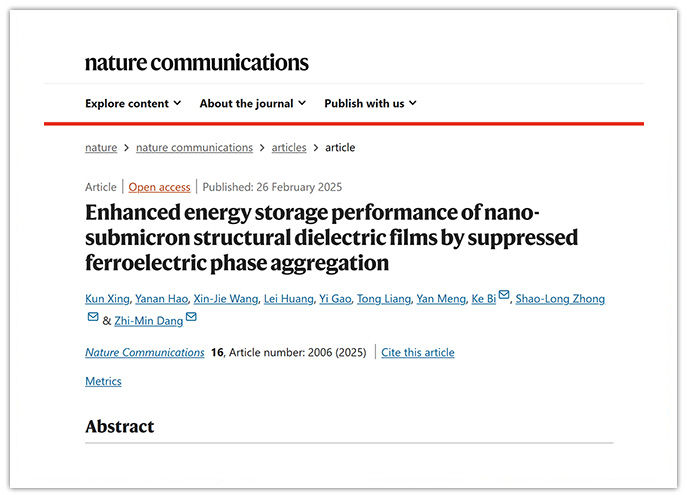Click the nature breadcrumb link
Viewport: 687px width, 495px height.
pyautogui.click(x=101, y=147)
